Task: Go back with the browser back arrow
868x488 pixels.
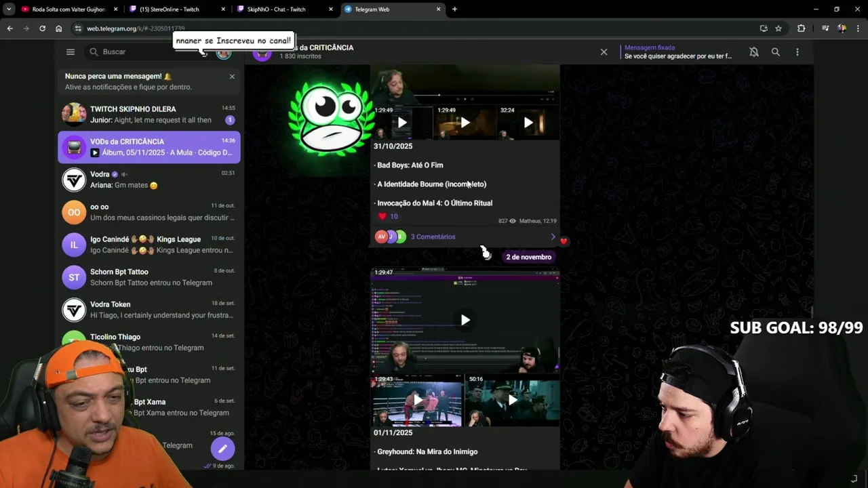Action: (x=9, y=28)
